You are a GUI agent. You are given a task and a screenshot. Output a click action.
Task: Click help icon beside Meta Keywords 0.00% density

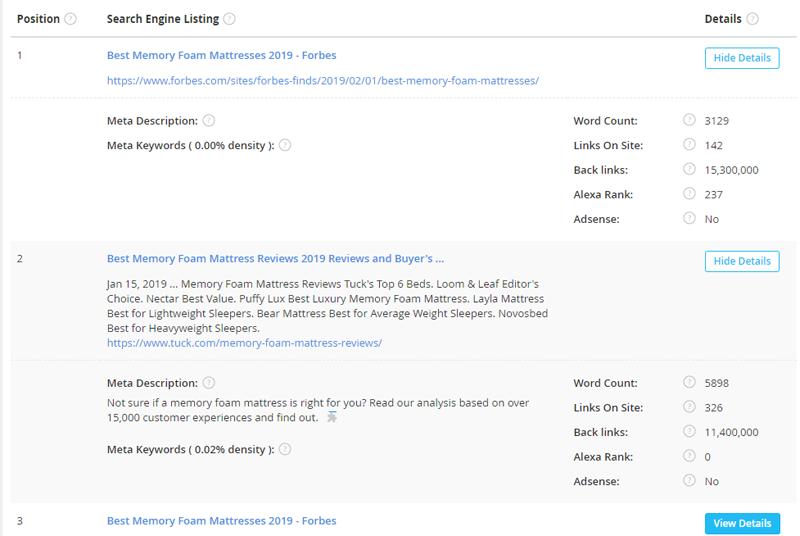coord(285,145)
